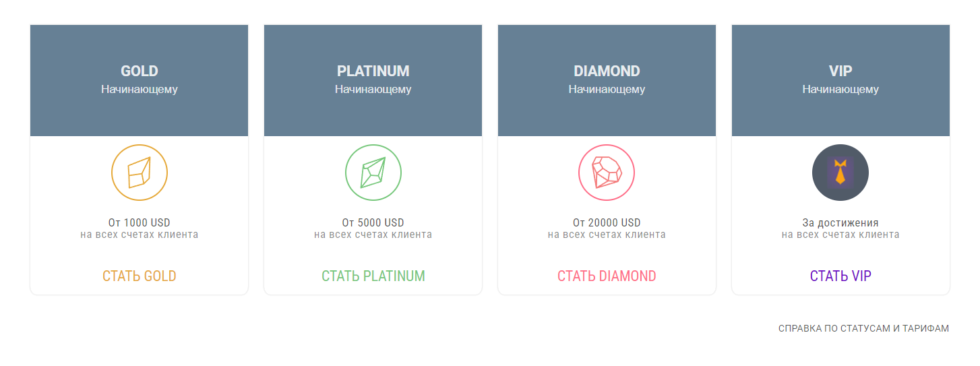The width and height of the screenshot is (980, 366).
Task: Click the green platinum crystal icon
Action: 373,173
